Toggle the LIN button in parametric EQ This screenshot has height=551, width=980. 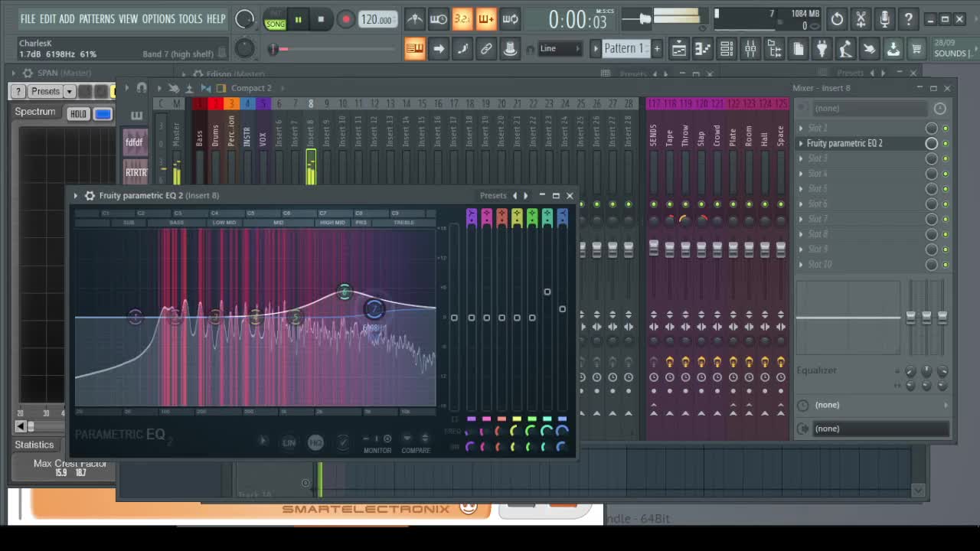point(289,442)
